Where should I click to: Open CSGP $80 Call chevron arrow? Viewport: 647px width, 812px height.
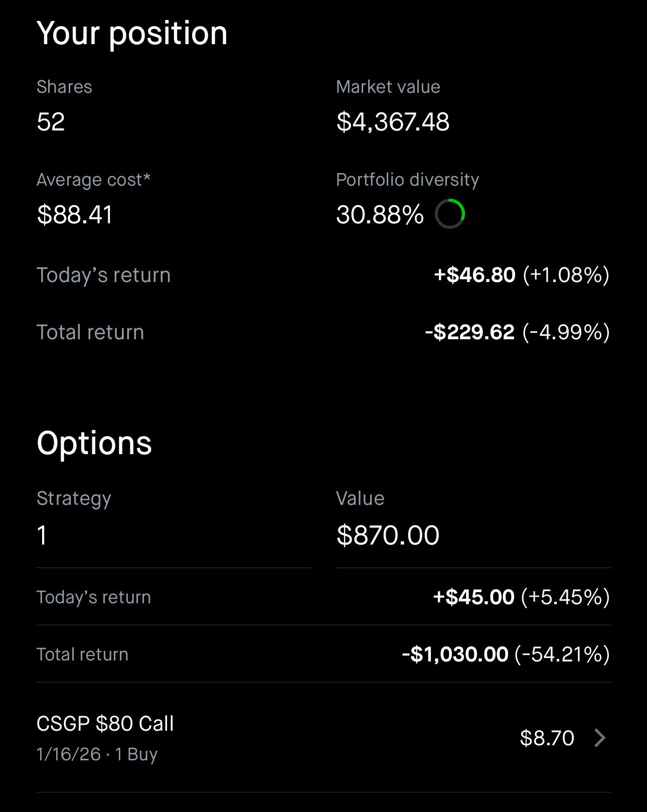click(600, 738)
